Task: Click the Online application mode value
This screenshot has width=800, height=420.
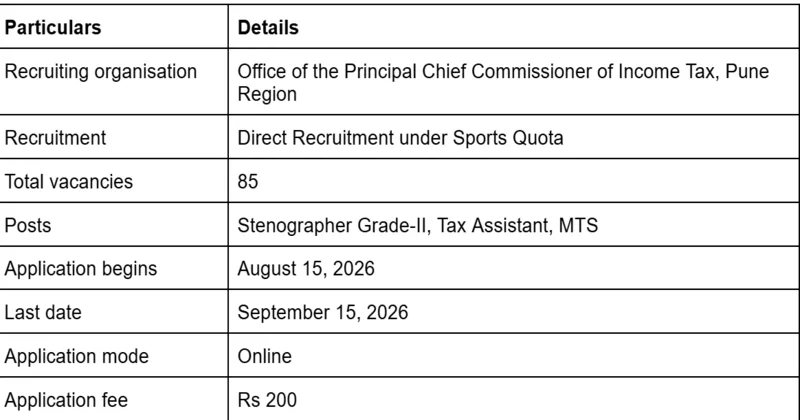Action: [x=265, y=356]
